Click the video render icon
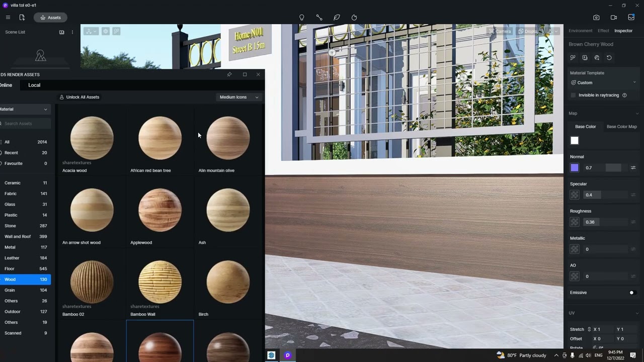Screen dimensions: 644x362 (614, 18)
